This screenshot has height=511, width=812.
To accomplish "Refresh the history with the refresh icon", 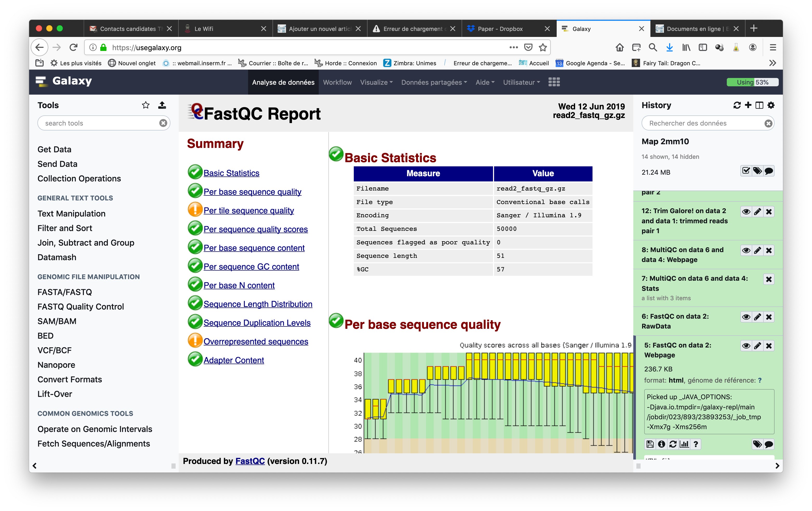I will 737,105.
